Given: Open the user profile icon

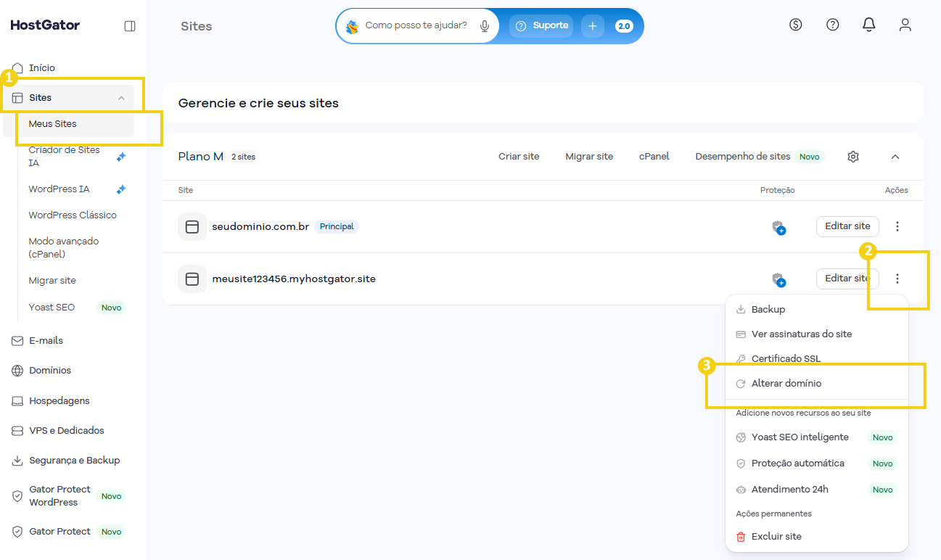Looking at the screenshot, I should click(905, 25).
